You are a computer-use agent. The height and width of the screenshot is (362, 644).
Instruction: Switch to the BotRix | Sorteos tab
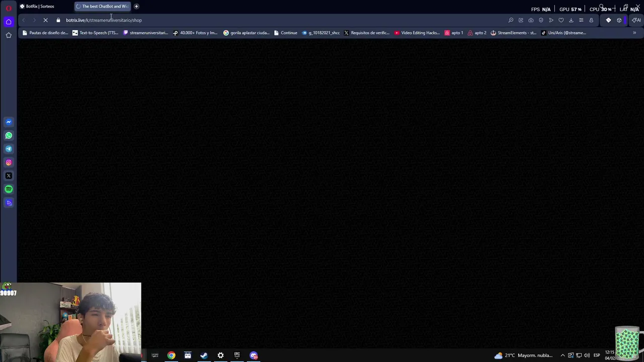point(44,7)
